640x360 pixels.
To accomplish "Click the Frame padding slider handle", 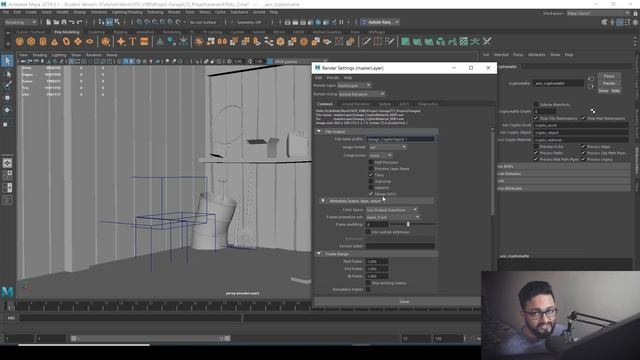I will click(x=408, y=224).
